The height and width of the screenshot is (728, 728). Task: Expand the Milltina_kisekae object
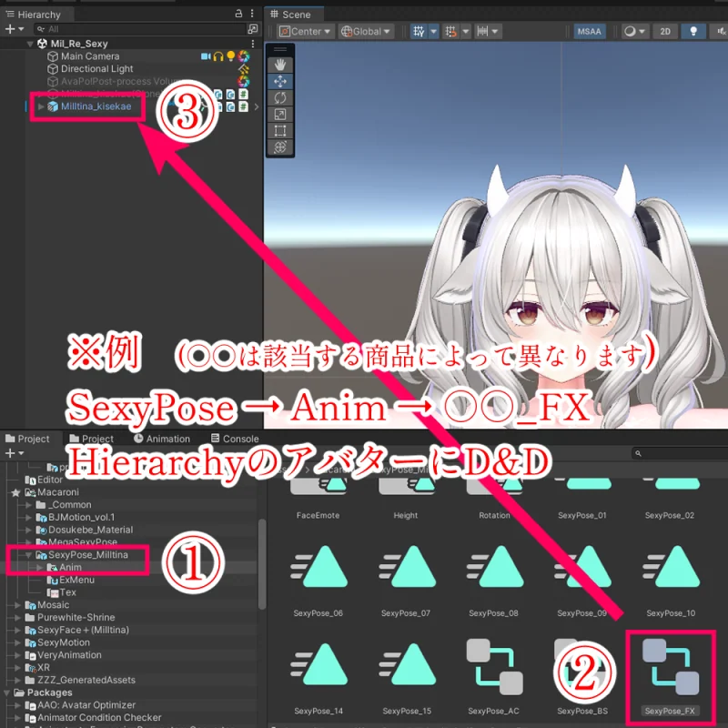[x=41, y=106]
